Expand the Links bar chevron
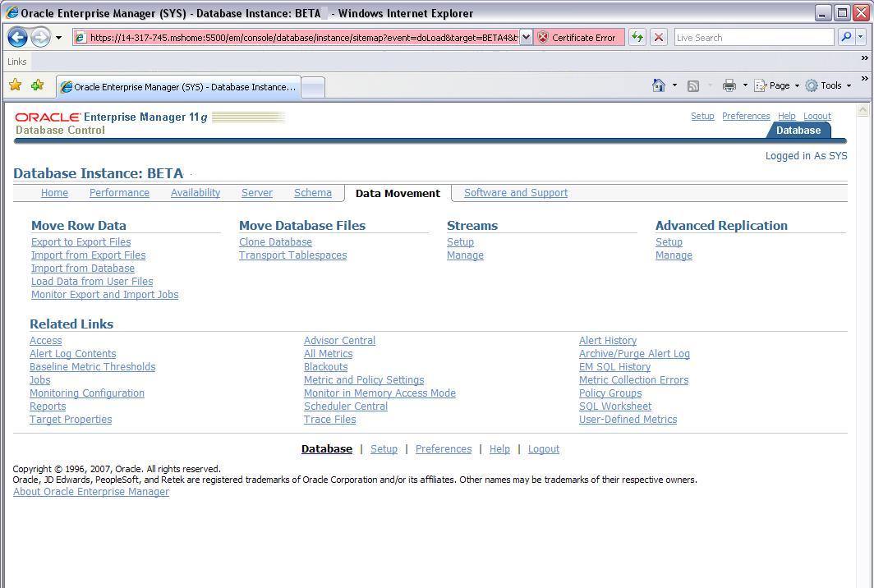The image size is (874, 588). tap(864, 58)
